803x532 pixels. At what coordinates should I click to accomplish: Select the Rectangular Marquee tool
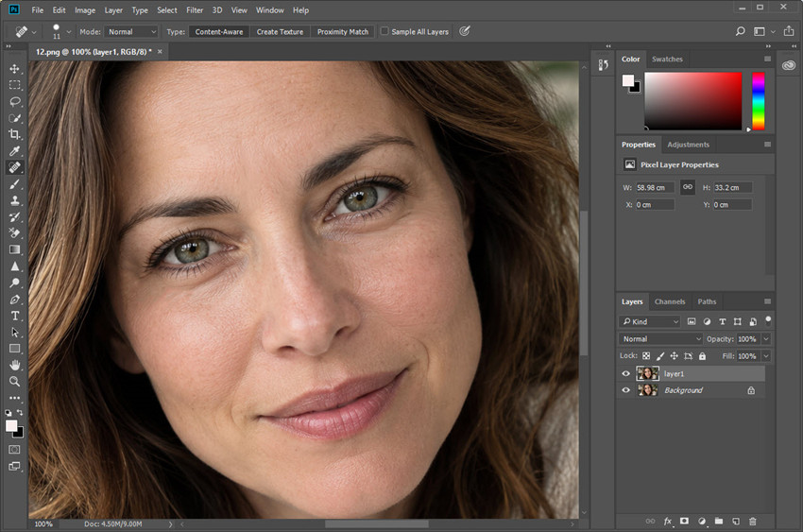tap(14, 85)
